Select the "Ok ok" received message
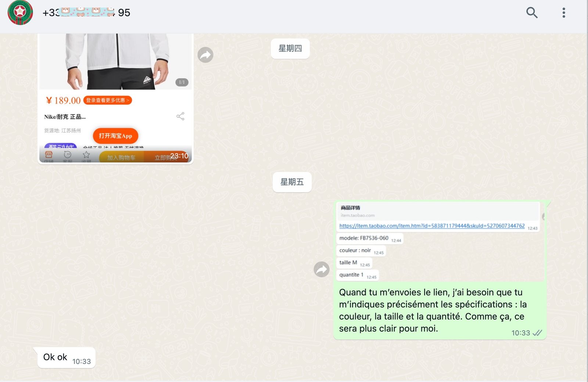Screen dimensions: 588x382 (x=55, y=357)
